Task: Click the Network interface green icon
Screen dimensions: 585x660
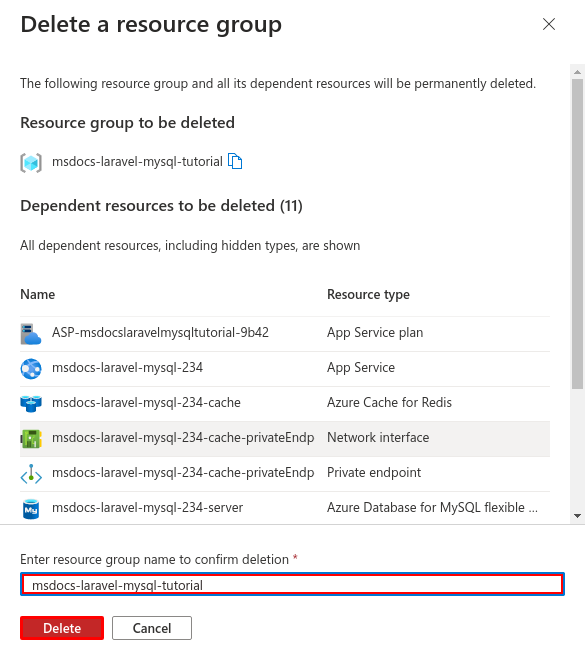Action: 31,439
